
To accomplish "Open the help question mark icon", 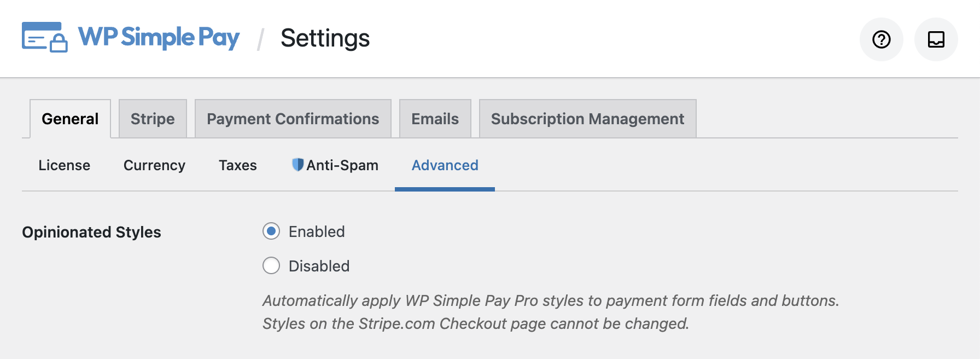I will click(x=881, y=39).
